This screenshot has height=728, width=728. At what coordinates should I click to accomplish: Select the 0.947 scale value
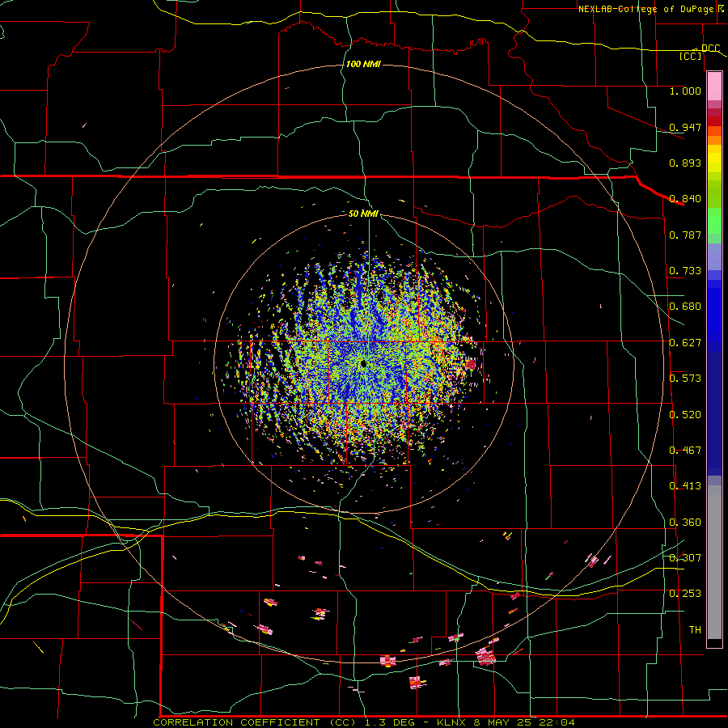[685, 127]
